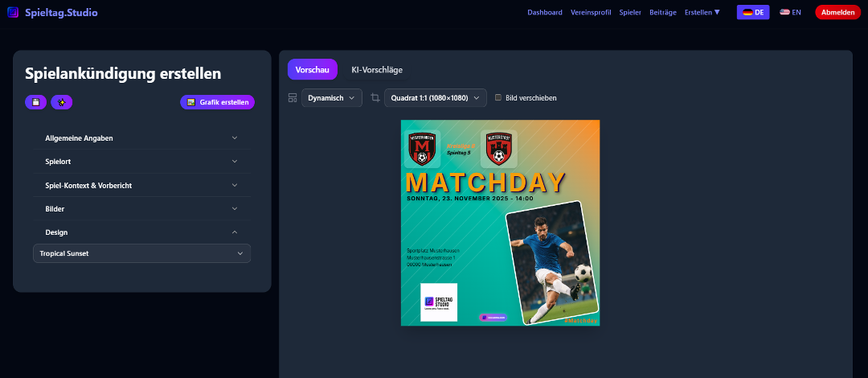868x378 pixels.
Task: Click the layout icon beside Dynamisch
Action: 293,97
